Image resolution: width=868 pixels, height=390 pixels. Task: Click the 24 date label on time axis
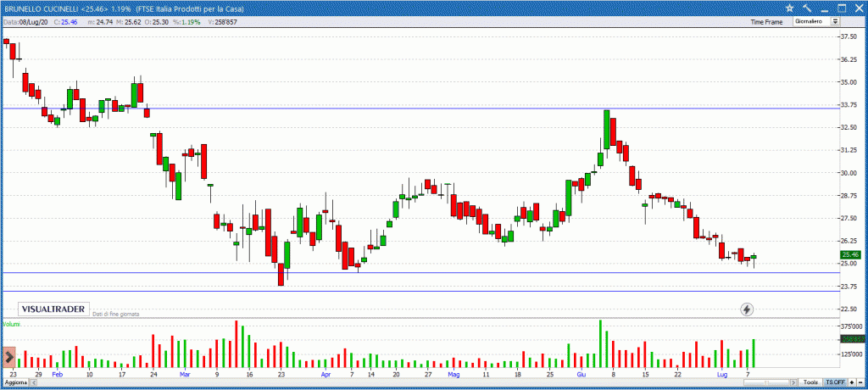click(153, 374)
